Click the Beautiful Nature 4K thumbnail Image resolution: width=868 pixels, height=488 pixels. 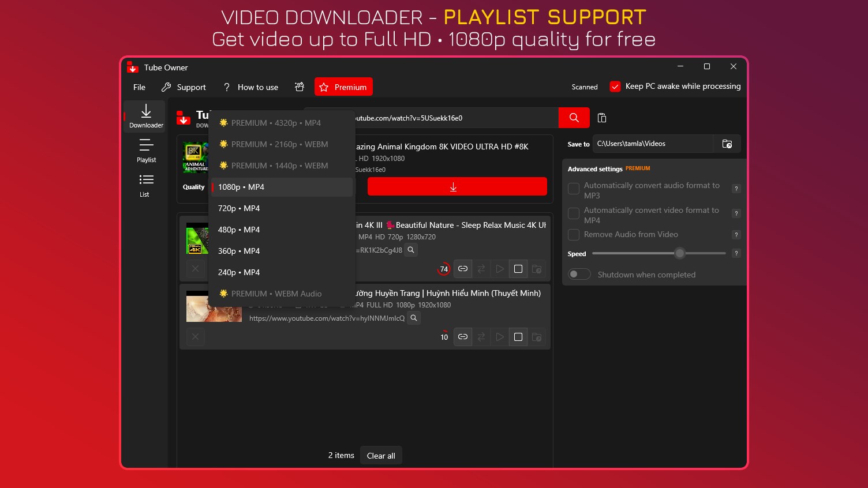click(x=197, y=238)
